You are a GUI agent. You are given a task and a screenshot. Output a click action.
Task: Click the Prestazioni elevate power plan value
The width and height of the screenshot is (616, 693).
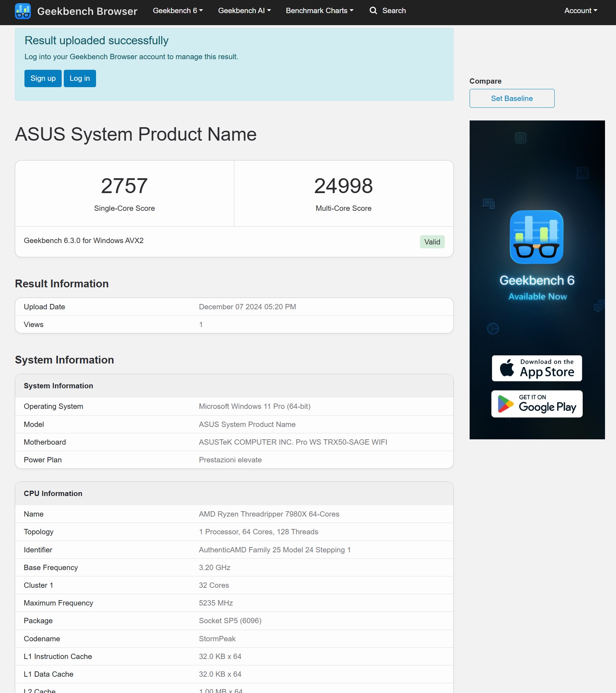(230, 460)
